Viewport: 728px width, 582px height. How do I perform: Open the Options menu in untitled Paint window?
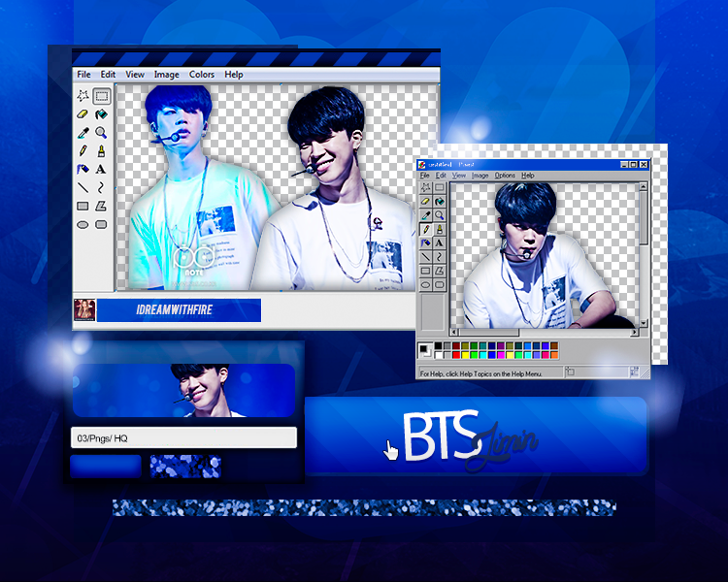[x=505, y=176]
